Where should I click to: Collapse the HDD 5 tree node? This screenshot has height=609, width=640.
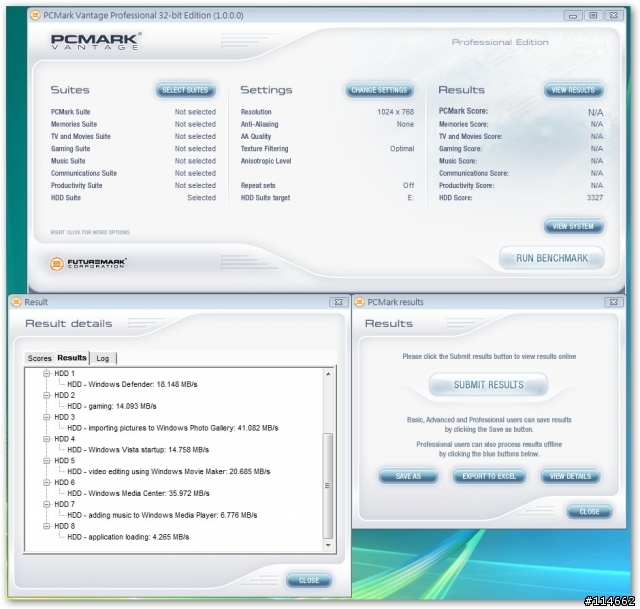pyautogui.click(x=47, y=461)
